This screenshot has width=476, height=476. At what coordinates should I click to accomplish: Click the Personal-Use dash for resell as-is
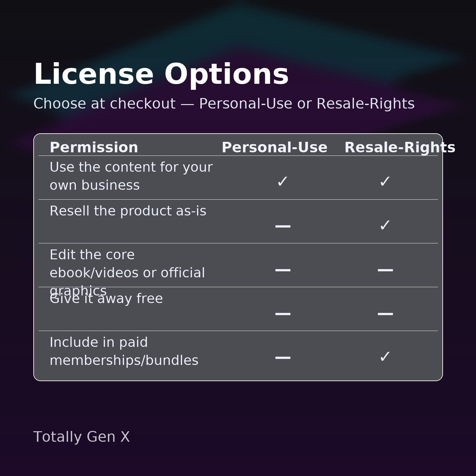[x=282, y=226]
